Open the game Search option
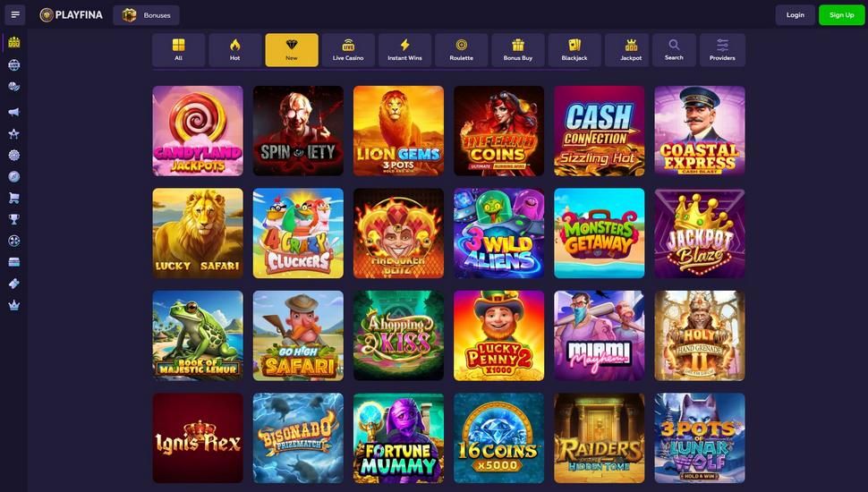868x492 pixels. pos(674,50)
